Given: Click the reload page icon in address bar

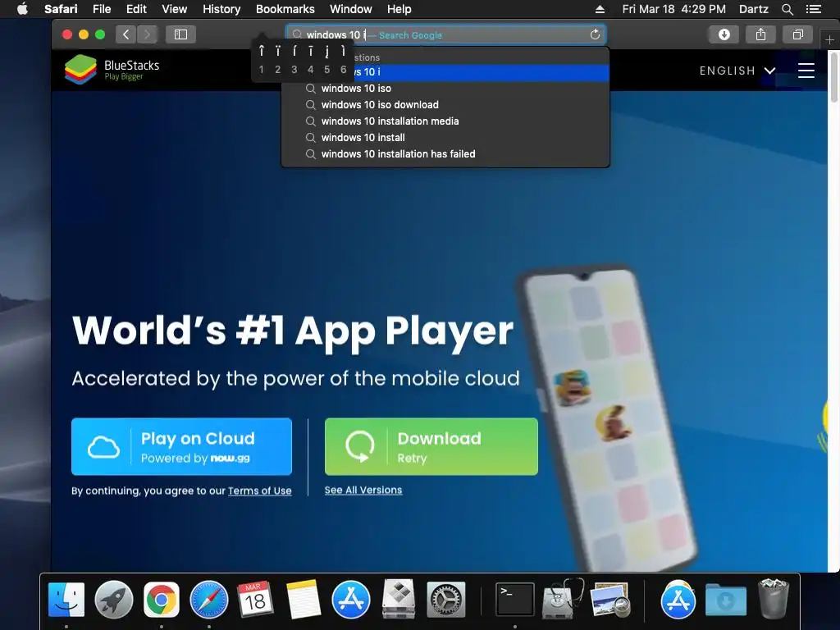Looking at the screenshot, I should click(595, 34).
